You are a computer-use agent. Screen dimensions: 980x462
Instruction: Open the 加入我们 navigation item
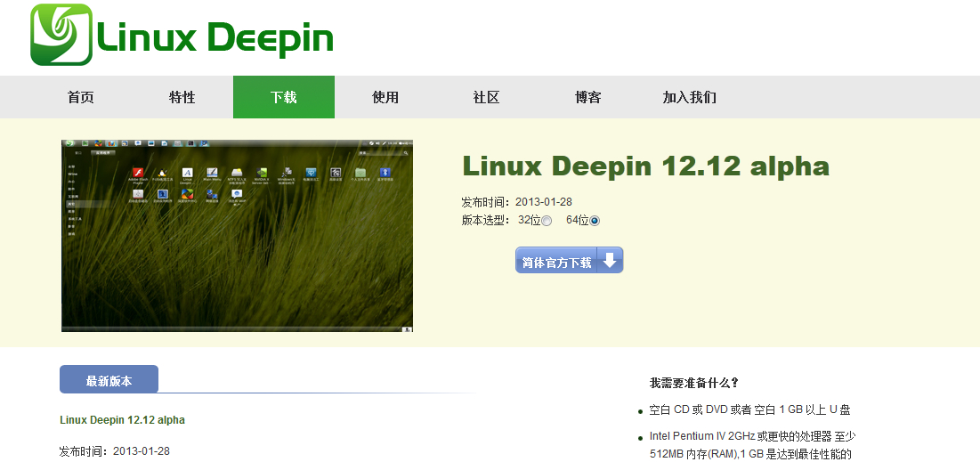689,98
